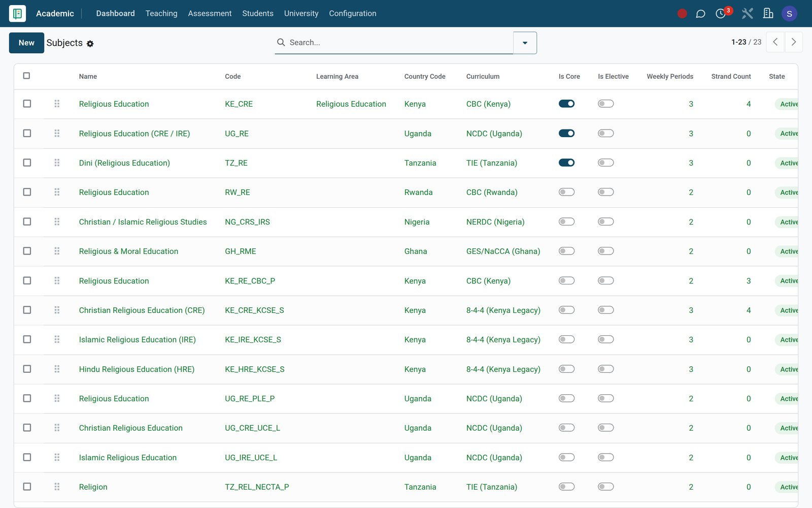Screen dimensions: 812x508
Task: Click the red recording indicator icon
Action: 682,14
